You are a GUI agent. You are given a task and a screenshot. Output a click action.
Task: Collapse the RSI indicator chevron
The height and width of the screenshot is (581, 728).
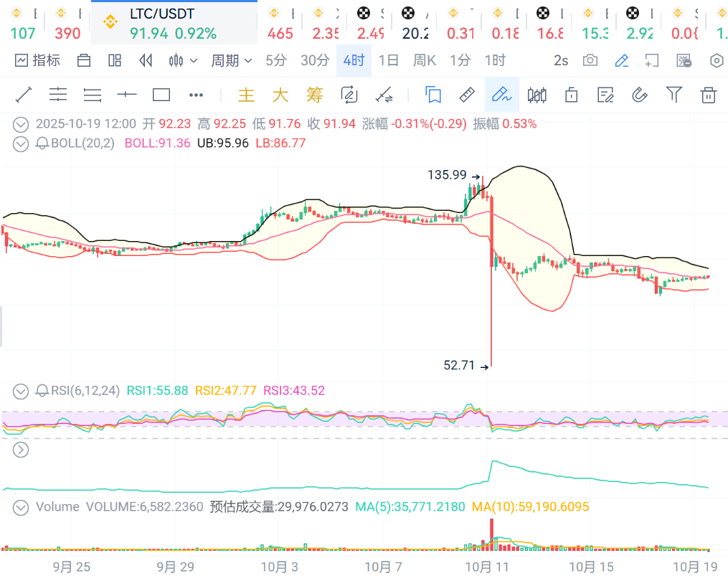tap(20, 392)
